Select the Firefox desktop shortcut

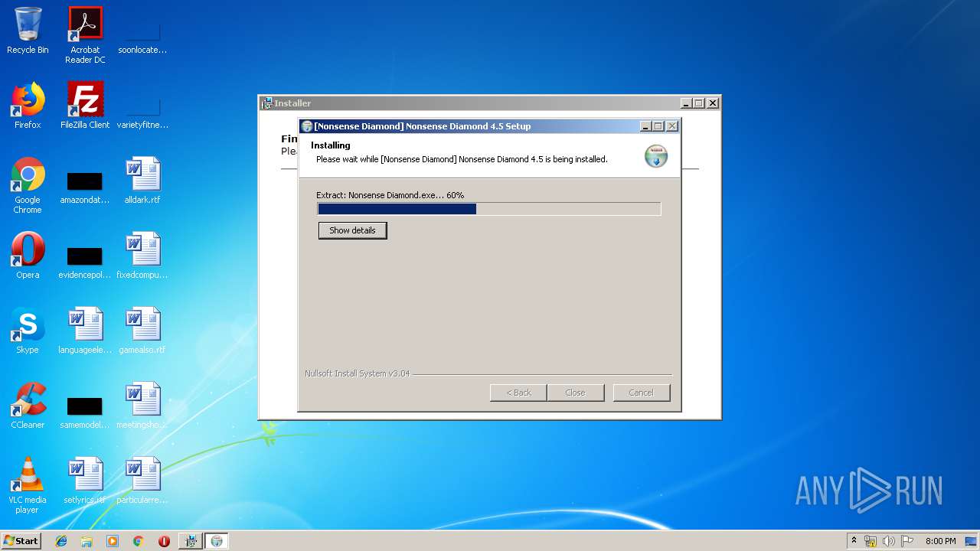coord(28,106)
